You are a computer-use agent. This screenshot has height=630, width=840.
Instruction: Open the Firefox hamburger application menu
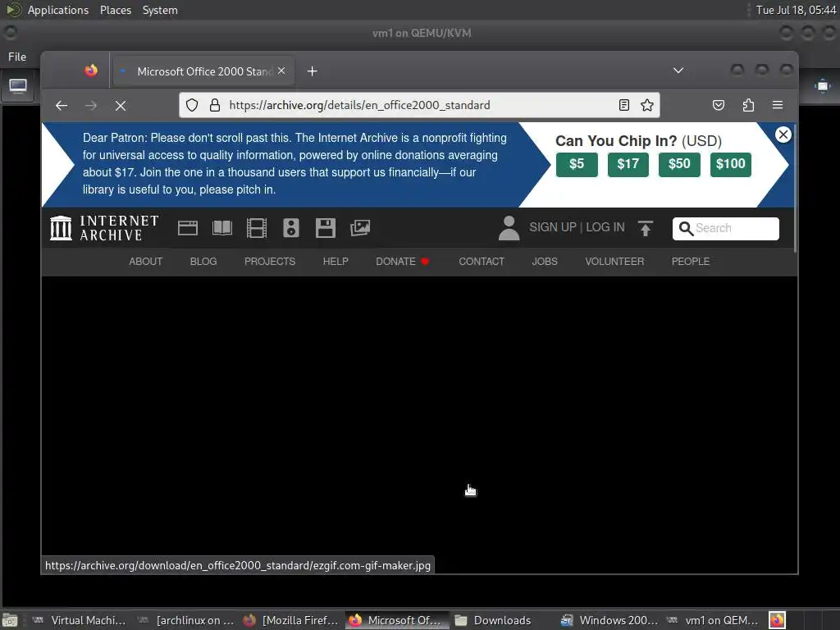pyautogui.click(x=778, y=105)
